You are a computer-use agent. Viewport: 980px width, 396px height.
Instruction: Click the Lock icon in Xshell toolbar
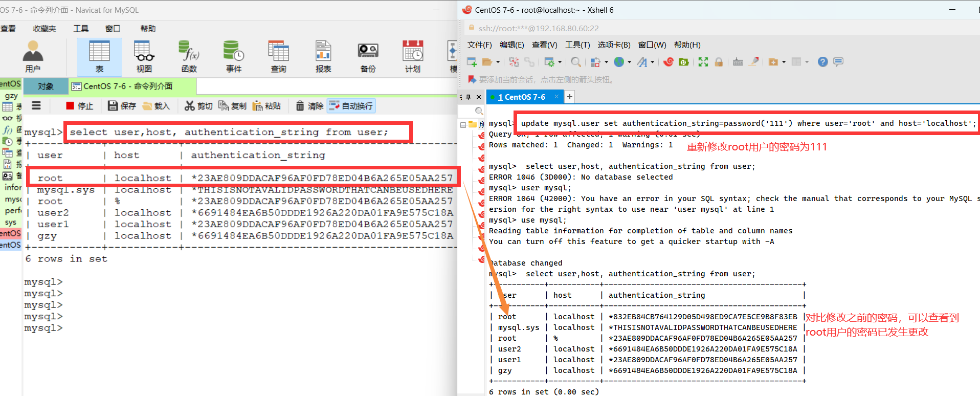719,62
